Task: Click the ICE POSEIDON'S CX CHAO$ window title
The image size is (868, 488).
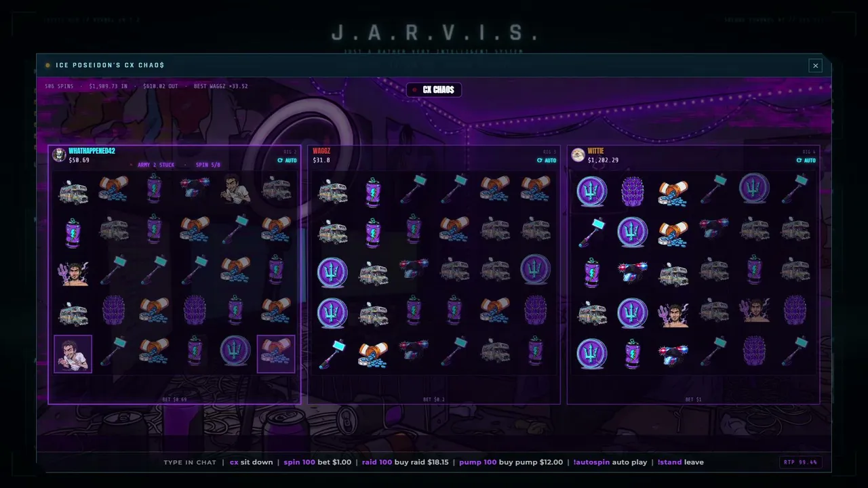Action: pyautogui.click(x=110, y=66)
